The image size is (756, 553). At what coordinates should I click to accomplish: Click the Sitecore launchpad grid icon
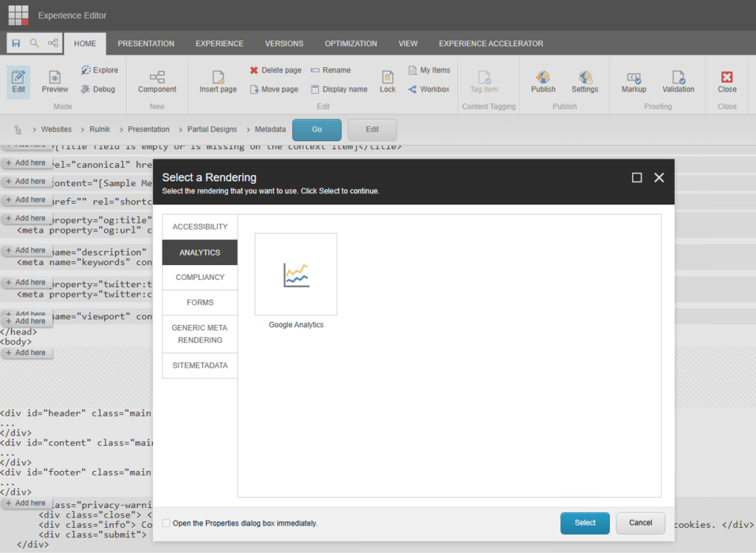pyautogui.click(x=18, y=15)
